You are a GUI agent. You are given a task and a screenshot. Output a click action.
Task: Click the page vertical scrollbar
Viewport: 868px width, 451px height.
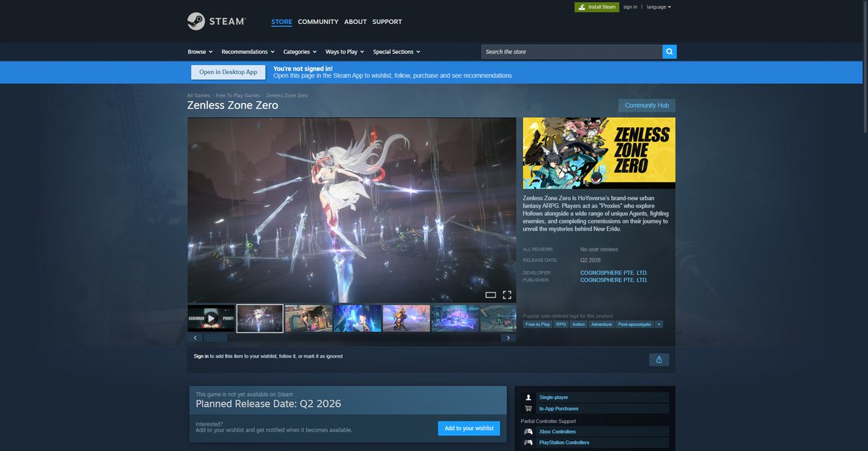point(865,67)
